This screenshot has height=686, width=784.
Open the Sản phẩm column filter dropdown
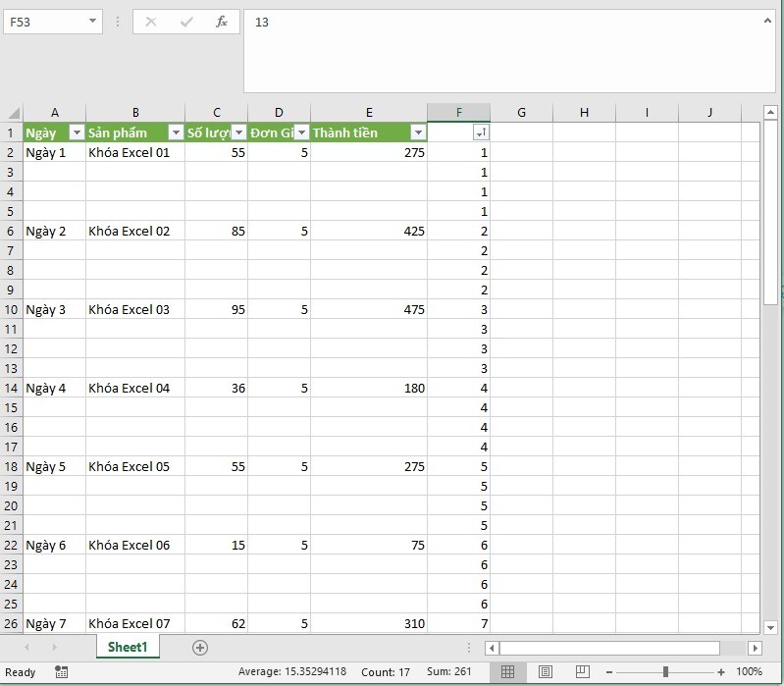tap(176, 132)
